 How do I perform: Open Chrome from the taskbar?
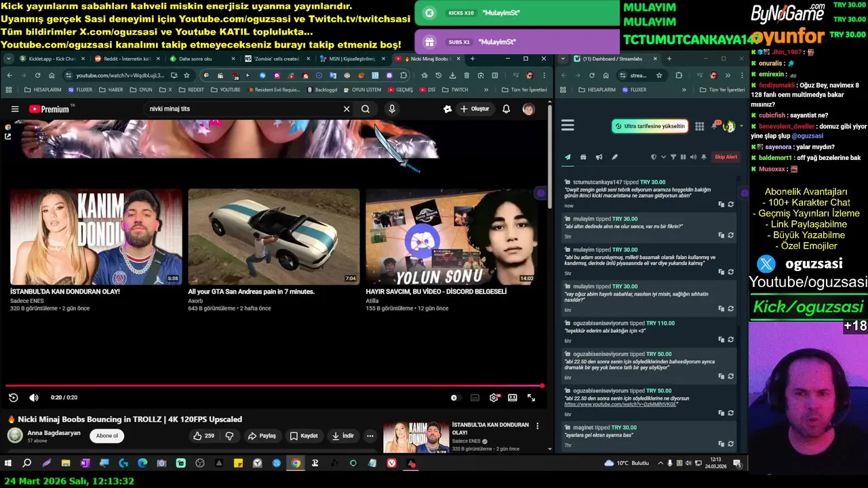[296, 464]
